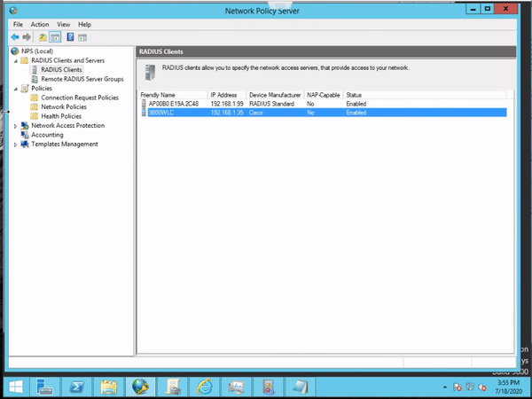Expand the Network Access Protection node
The width and height of the screenshot is (532, 399).
(14, 126)
